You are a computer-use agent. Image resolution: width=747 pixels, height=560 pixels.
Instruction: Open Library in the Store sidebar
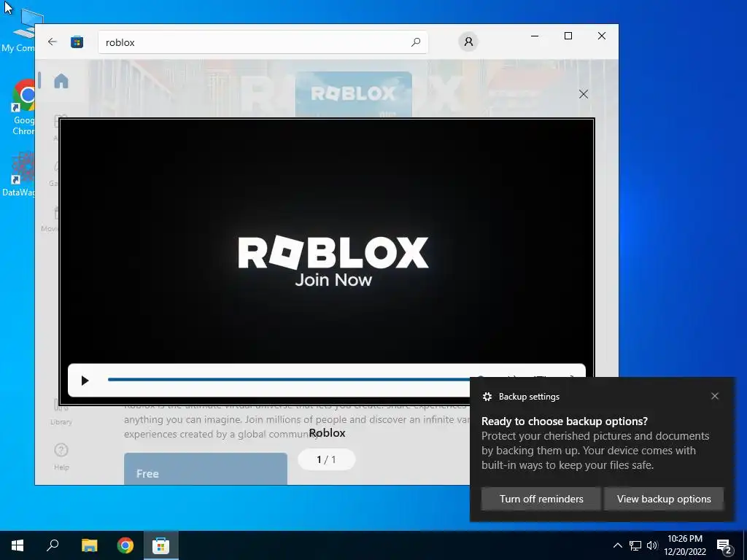[61, 413]
